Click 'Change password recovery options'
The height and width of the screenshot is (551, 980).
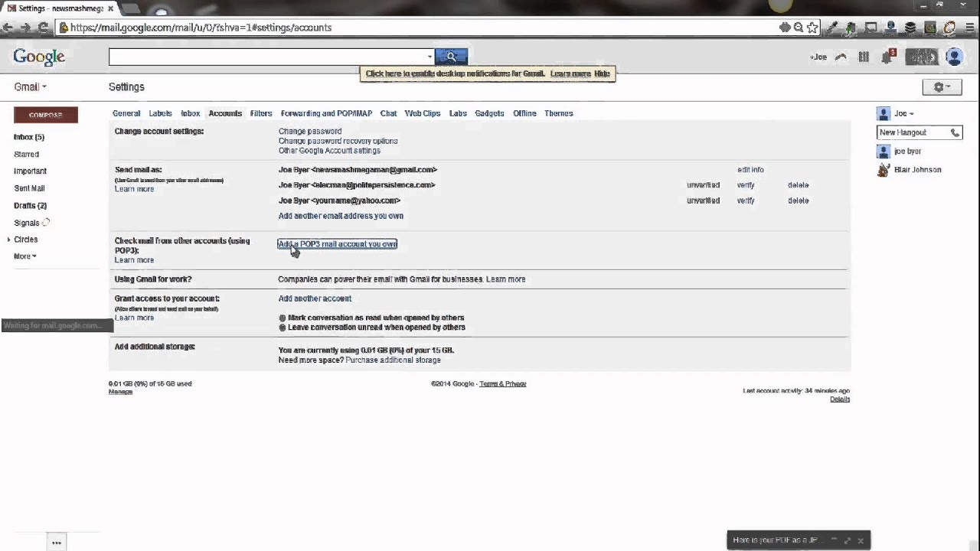[338, 141]
